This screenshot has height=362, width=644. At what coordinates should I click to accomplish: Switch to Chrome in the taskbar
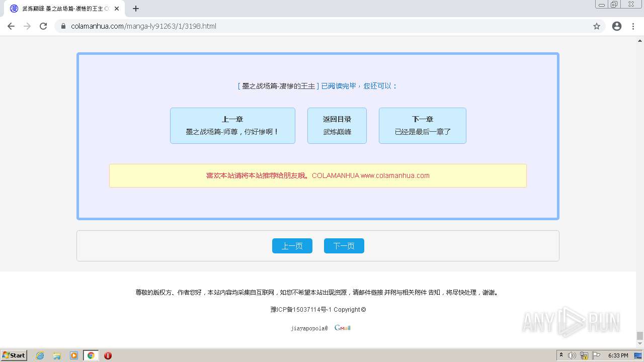tap(91, 355)
